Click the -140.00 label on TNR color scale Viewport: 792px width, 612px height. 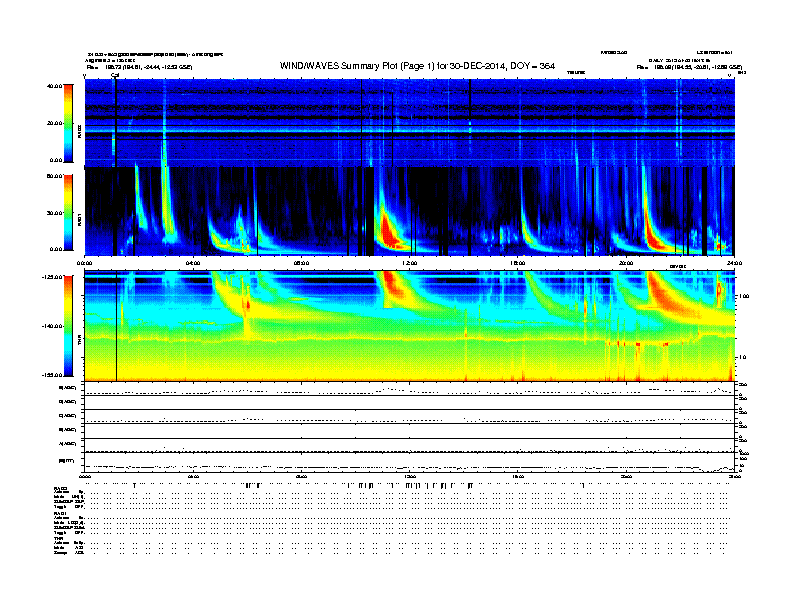coord(53,326)
